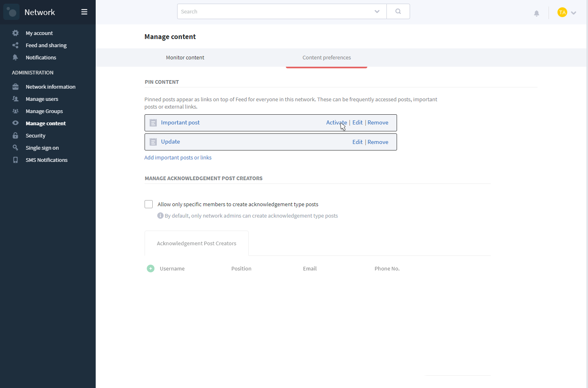Screen dimensions: 588x388
Task: Remove the Update pinned post
Action: click(x=378, y=142)
